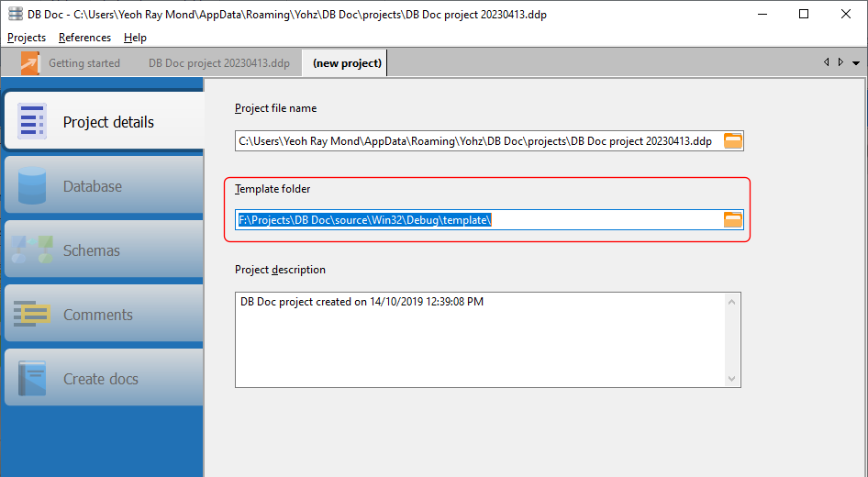
Task: Switch to DB Doc project 20230413.ddp tab
Action: point(218,63)
